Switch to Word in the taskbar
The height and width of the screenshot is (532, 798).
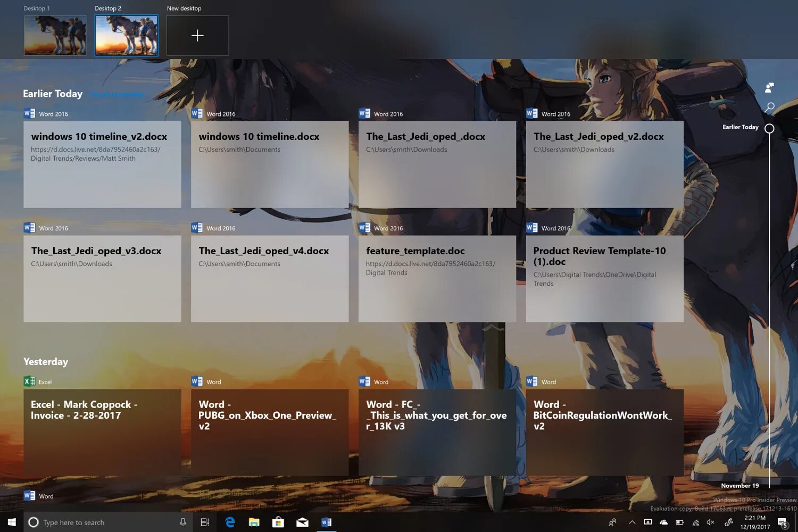click(x=327, y=522)
